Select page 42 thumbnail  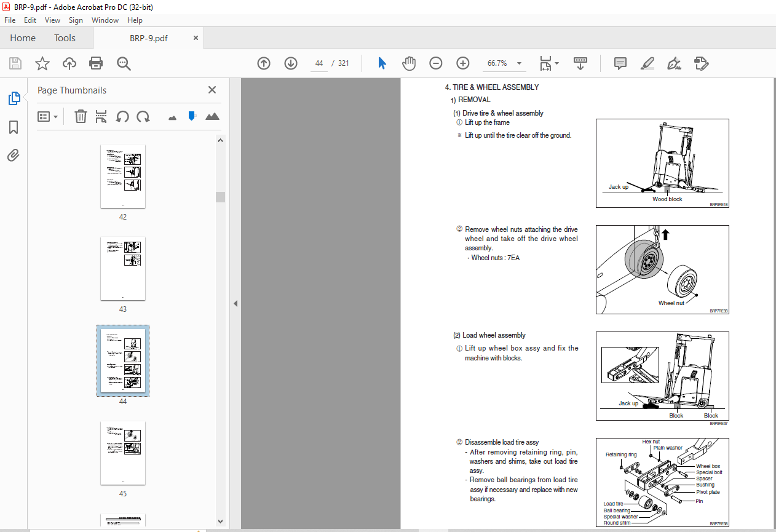point(123,177)
